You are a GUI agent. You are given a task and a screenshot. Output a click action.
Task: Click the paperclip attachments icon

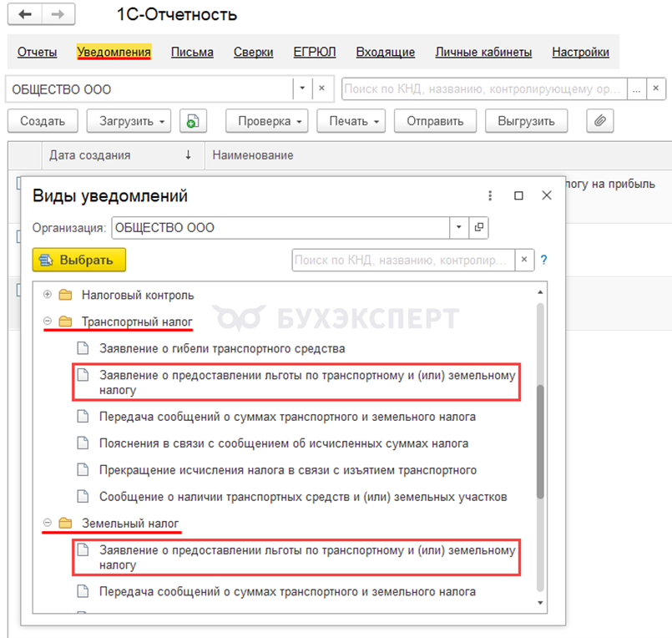(x=599, y=121)
